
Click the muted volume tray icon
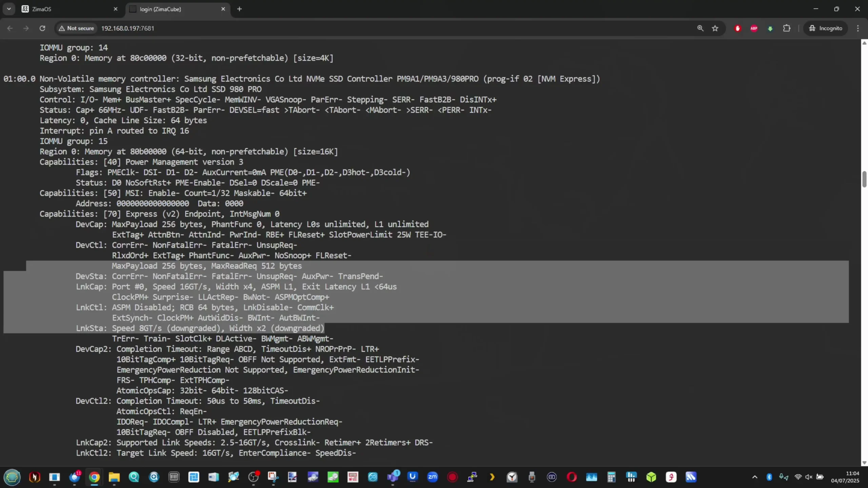pyautogui.click(x=809, y=477)
